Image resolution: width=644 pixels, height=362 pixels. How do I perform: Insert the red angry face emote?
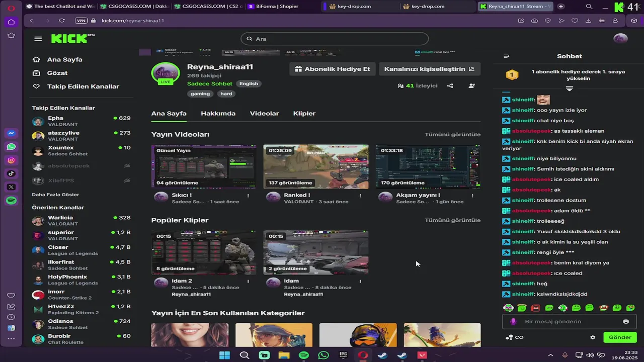536,308
